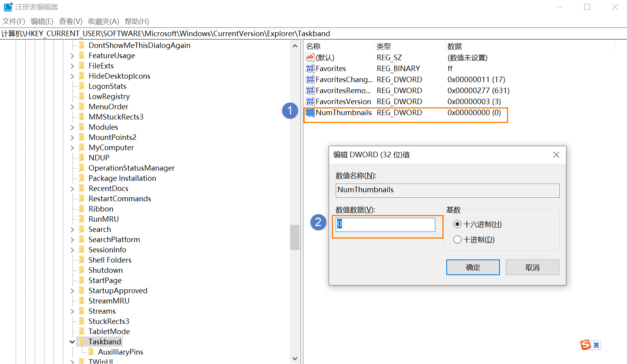Viewport: 627px width, 364px height.
Task: Click the open folder icon beside Taskband
Action: [82, 342]
